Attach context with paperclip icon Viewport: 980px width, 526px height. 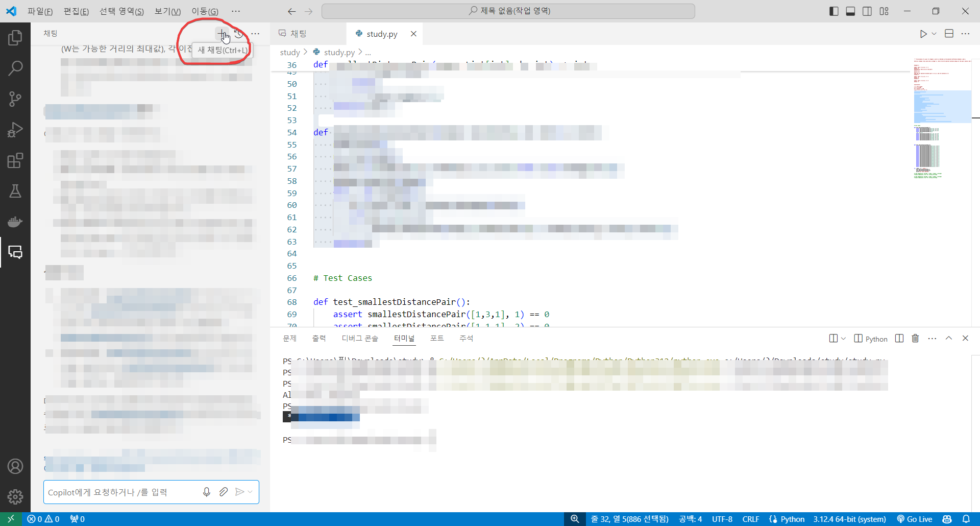(x=223, y=492)
